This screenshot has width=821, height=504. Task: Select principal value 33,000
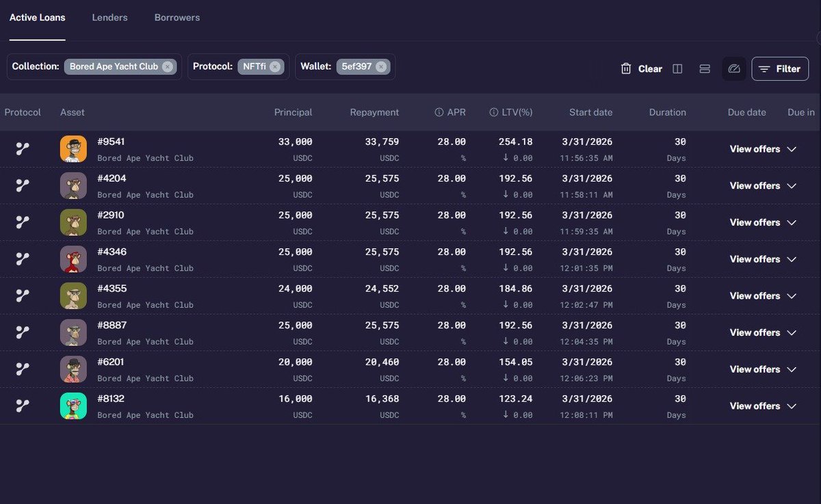(295, 142)
